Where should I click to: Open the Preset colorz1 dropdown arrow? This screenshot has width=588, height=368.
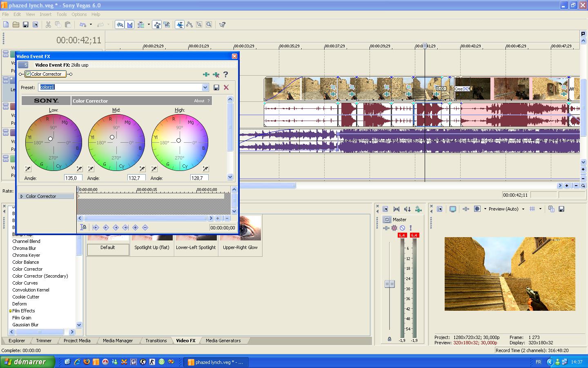(x=205, y=87)
